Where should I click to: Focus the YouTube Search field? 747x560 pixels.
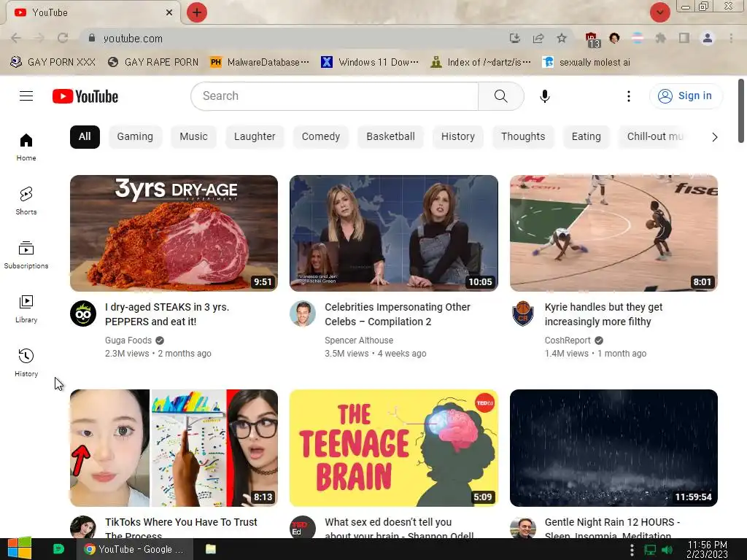click(x=334, y=96)
